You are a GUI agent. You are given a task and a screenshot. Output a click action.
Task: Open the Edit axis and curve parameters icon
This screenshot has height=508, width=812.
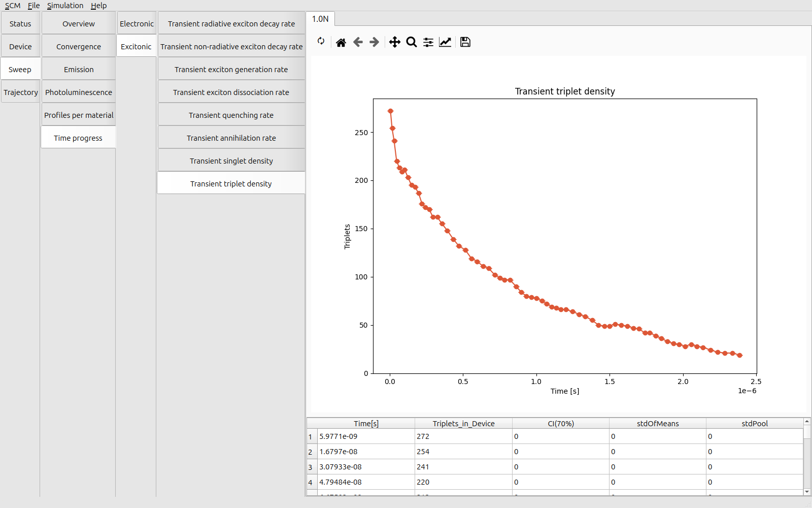(x=445, y=42)
